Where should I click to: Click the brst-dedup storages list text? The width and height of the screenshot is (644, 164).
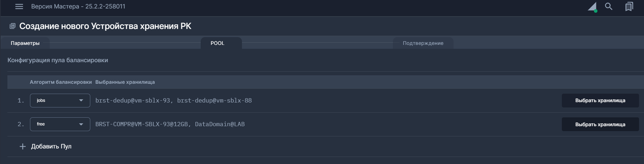174,100
